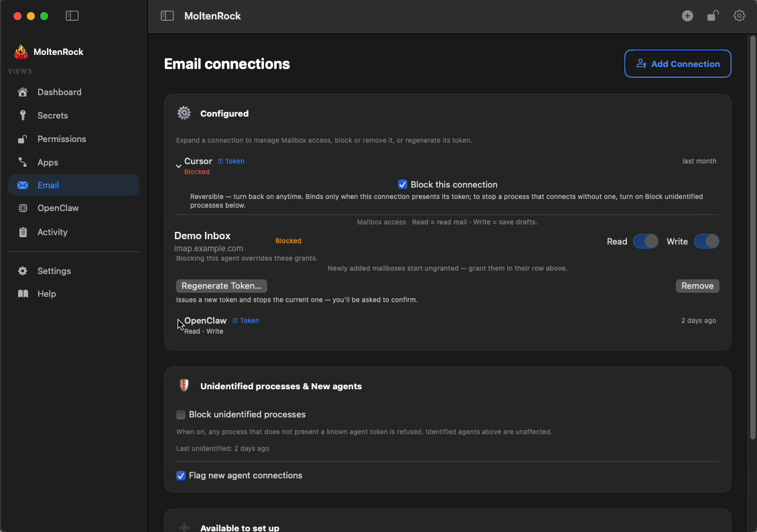Remove the Cursor connection
Screen dimensions: 757x532
click(x=697, y=286)
